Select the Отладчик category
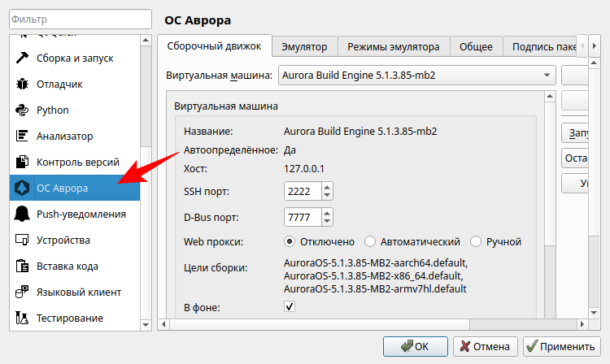The height and width of the screenshot is (364, 610). click(75, 84)
